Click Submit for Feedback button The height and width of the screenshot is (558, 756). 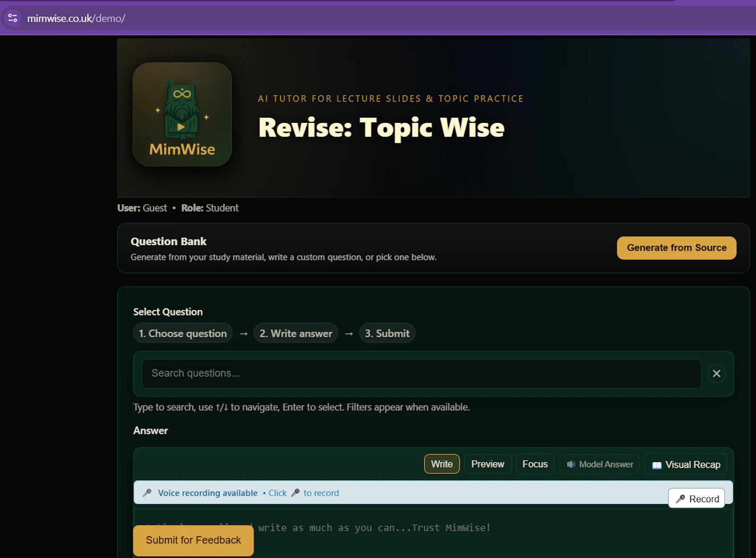(x=193, y=540)
